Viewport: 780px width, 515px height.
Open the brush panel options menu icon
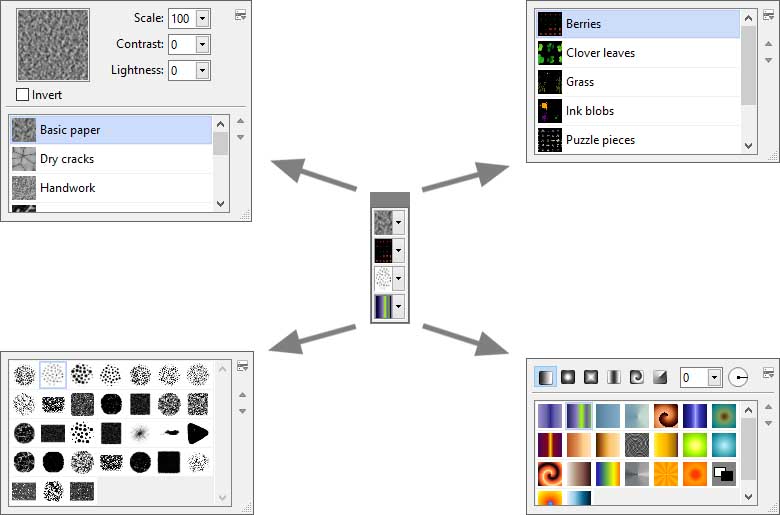coord(242,366)
